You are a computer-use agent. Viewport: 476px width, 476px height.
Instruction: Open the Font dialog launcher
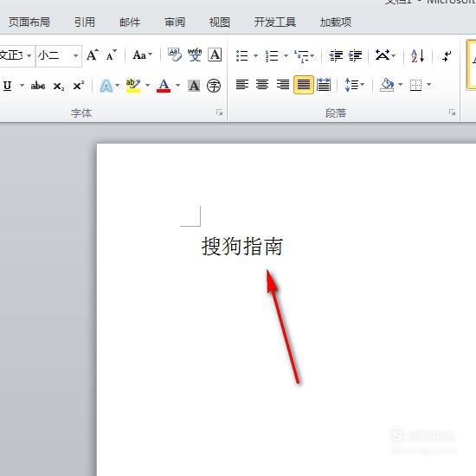pyautogui.click(x=219, y=113)
